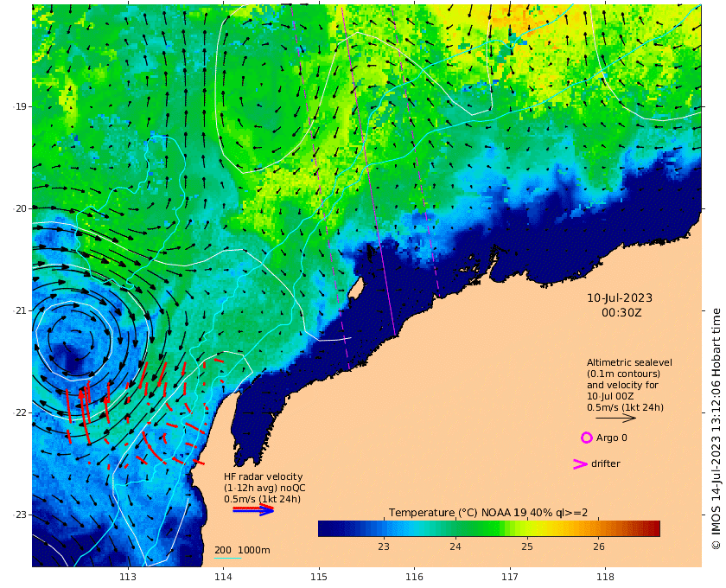Select the date label 10-Jul-2023
Viewport: 726px width, 588px height.
click(x=620, y=298)
